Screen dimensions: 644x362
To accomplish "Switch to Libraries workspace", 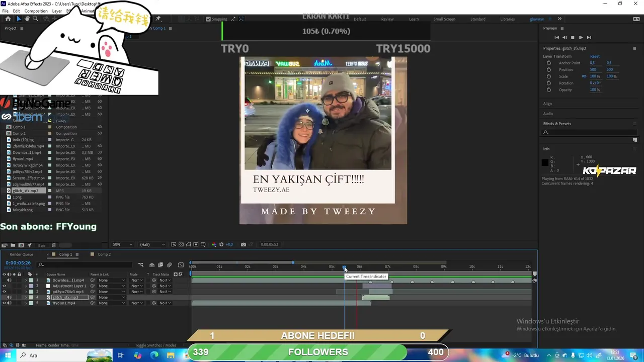I will pyautogui.click(x=507, y=19).
